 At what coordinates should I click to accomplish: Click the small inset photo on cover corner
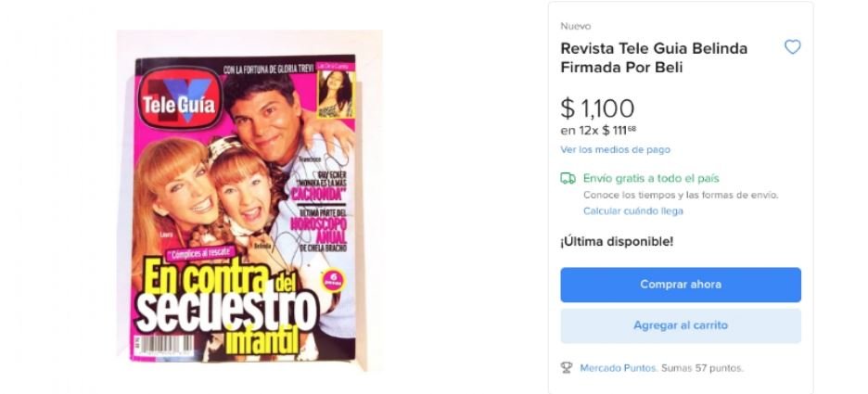335,95
